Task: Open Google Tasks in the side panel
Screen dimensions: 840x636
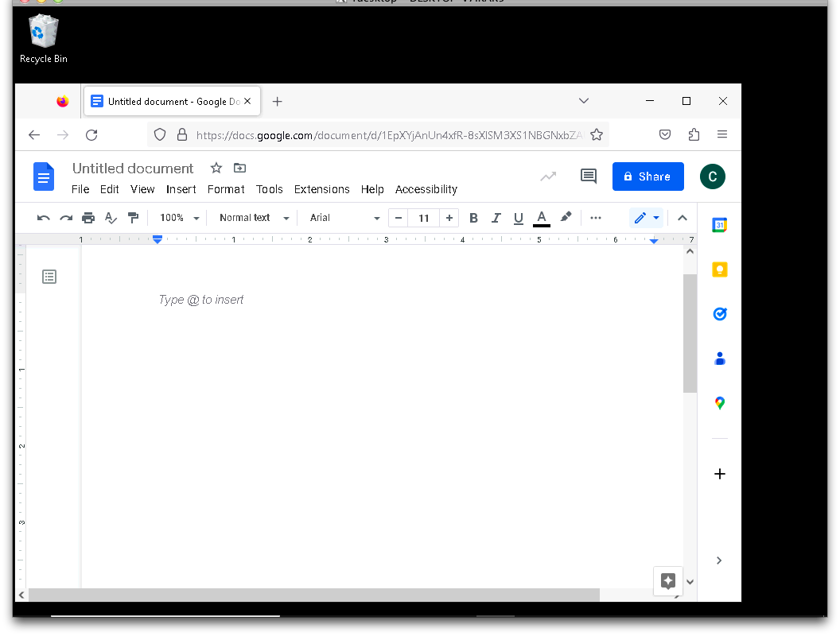Action: (719, 314)
